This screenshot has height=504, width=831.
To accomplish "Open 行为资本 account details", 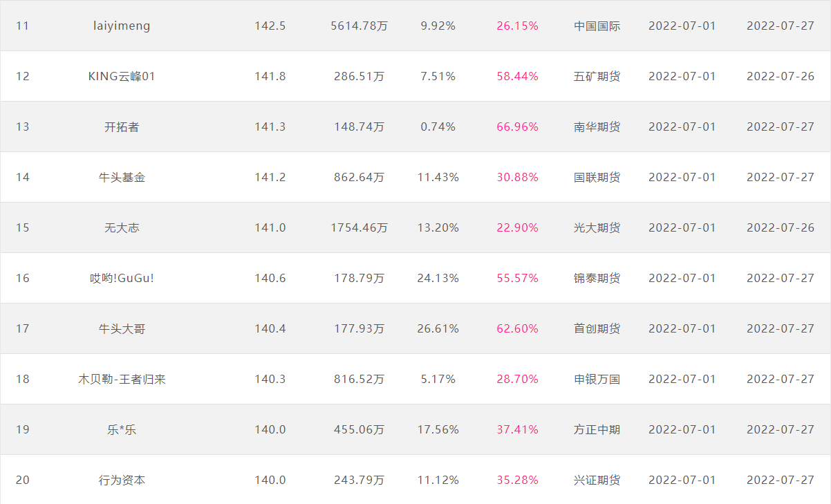I will [122, 480].
